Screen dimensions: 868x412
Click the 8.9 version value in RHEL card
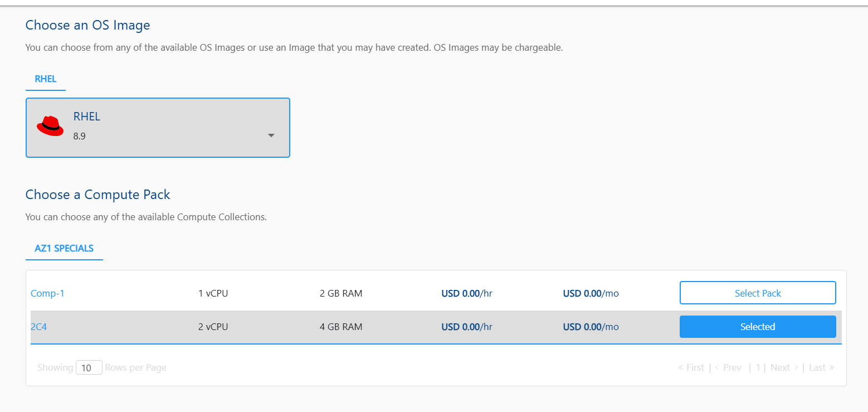pyautogui.click(x=80, y=136)
